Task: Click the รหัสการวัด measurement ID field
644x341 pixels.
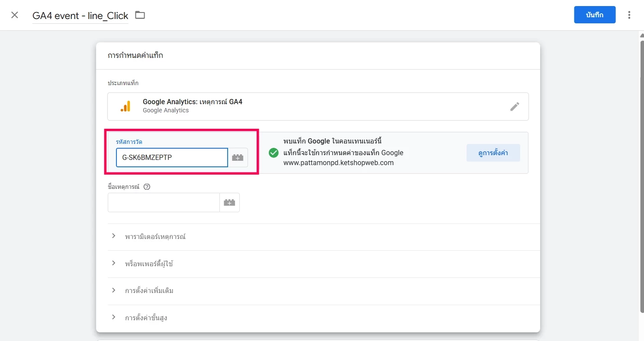Action: pyautogui.click(x=171, y=158)
